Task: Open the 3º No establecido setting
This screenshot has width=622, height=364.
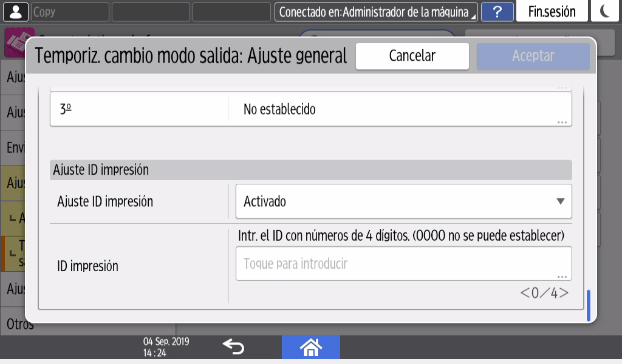Action: (310, 110)
